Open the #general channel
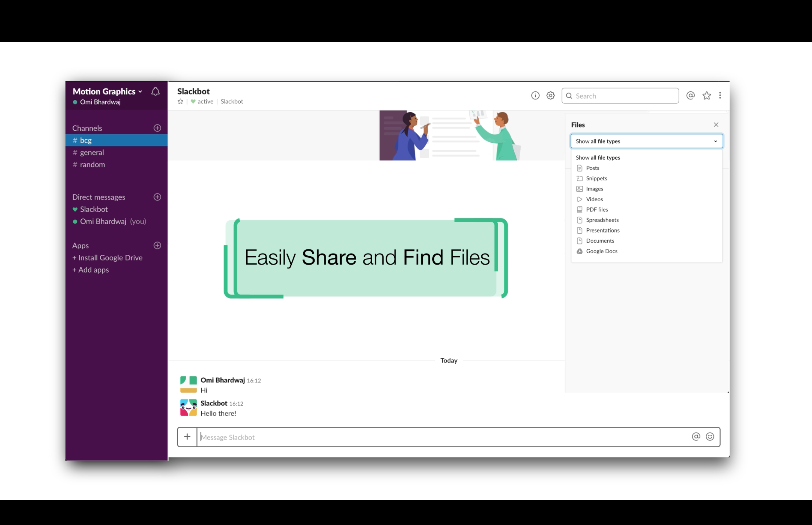 pyautogui.click(x=92, y=152)
